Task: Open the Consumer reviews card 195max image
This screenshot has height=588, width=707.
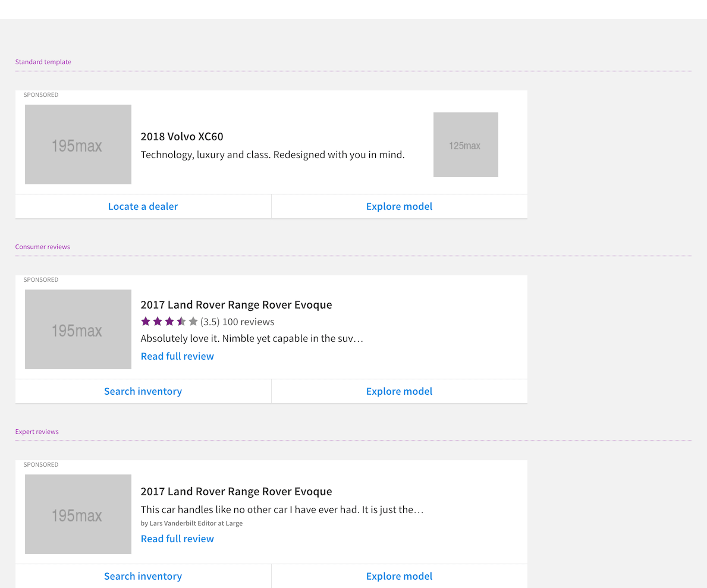Action: pyautogui.click(x=78, y=329)
